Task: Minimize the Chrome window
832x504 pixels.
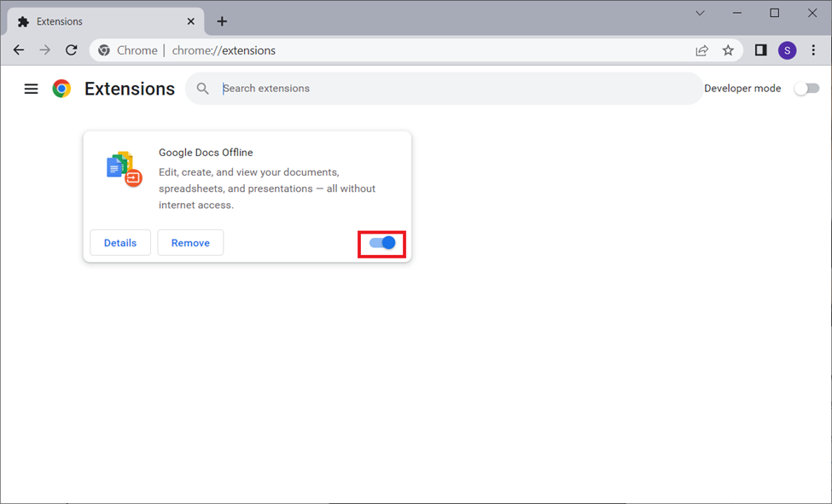Action: tap(737, 14)
